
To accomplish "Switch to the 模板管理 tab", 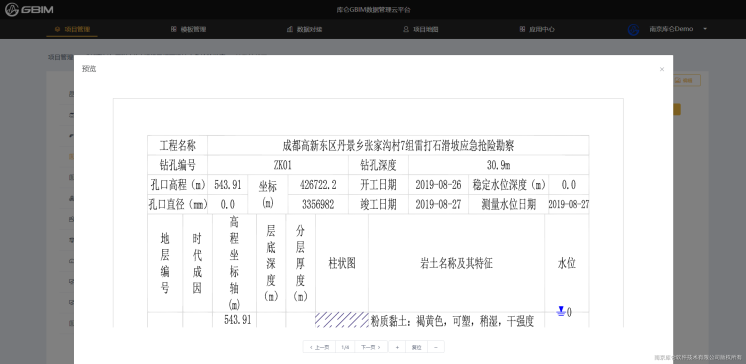I will point(188,29).
